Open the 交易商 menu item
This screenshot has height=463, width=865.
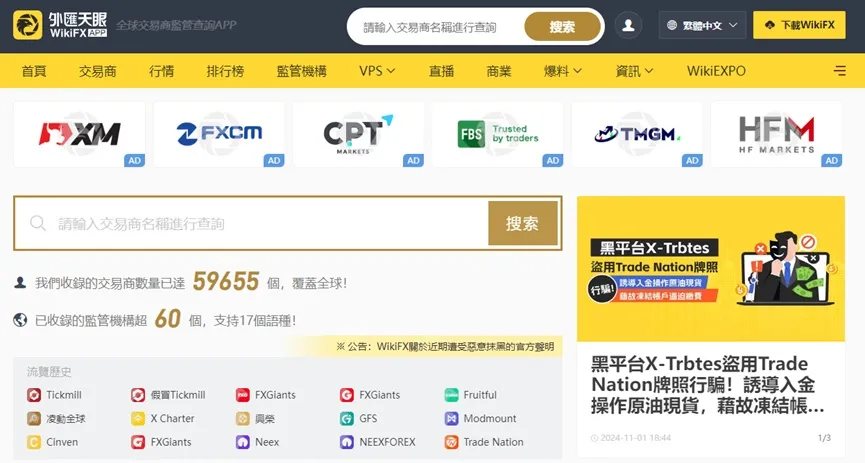pos(97,71)
